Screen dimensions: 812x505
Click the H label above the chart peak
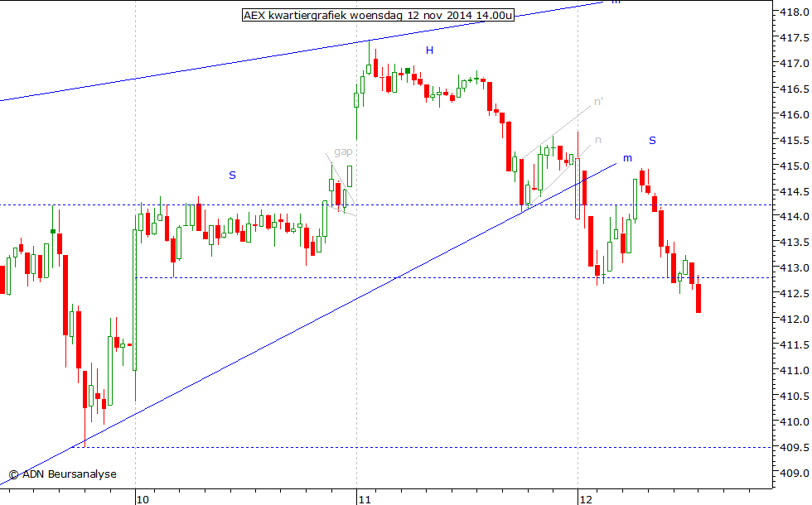428,50
